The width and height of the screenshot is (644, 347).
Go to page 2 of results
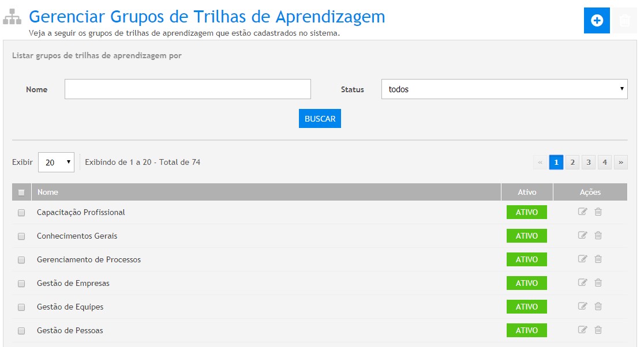[572, 163]
